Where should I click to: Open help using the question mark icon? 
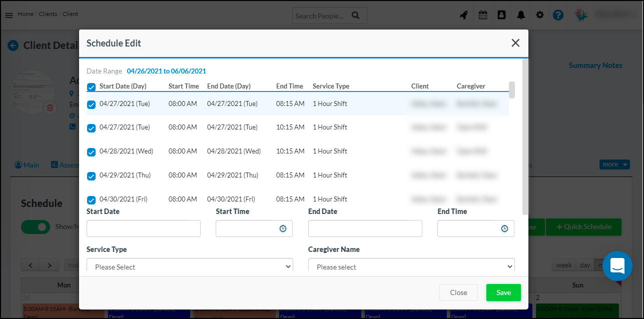(x=558, y=15)
